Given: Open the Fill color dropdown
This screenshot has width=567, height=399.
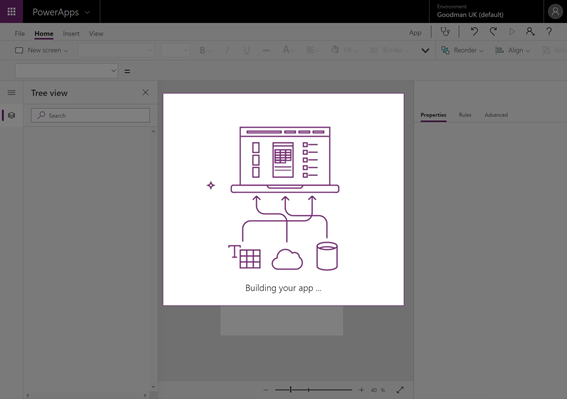Looking at the screenshot, I should pyautogui.click(x=345, y=50).
